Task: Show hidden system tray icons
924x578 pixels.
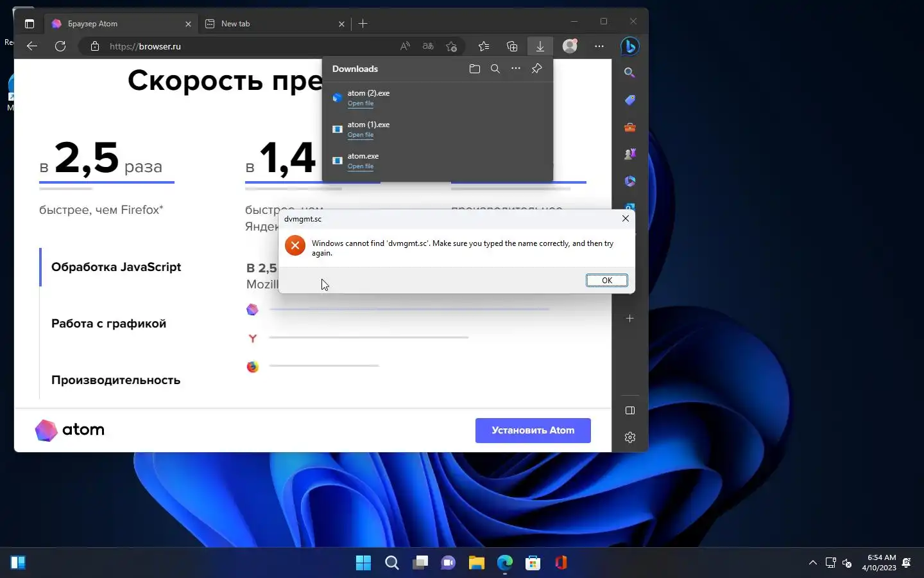Action: click(x=813, y=563)
